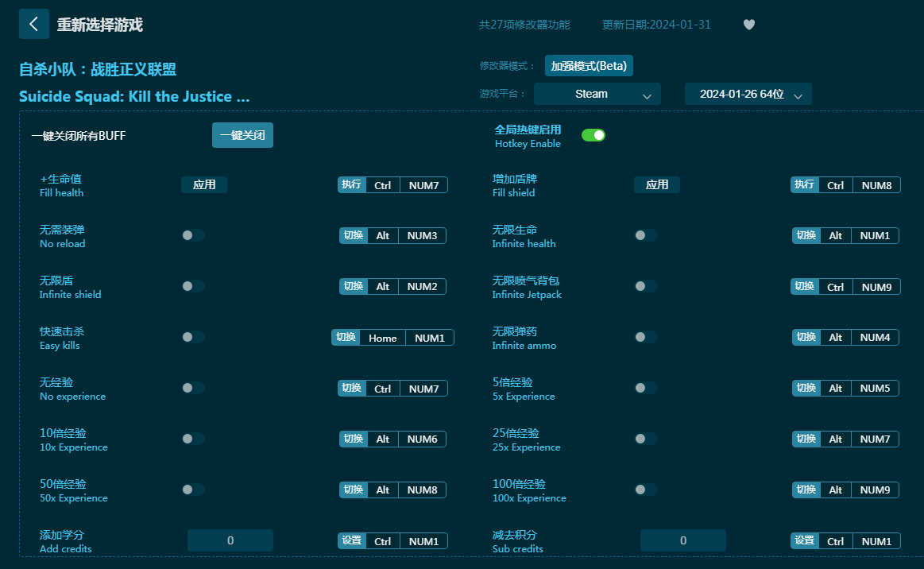Click the NUM7 hotkey for Fill health

pyautogui.click(x=423, y=185)
